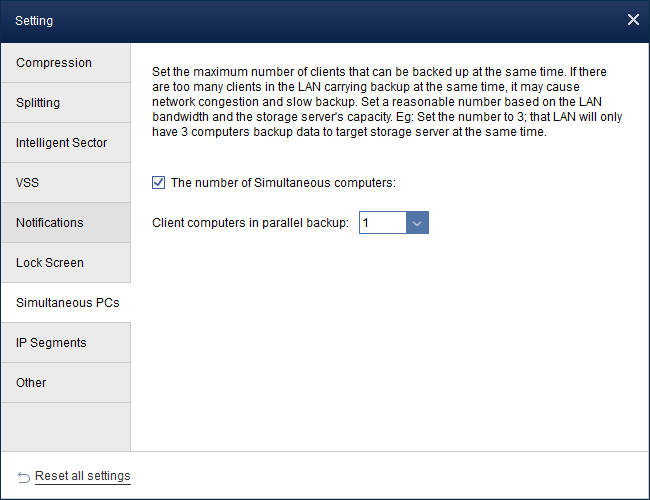Click the parallel backup value field showing 1
650x500 pixels.
[x=382, y=223]
